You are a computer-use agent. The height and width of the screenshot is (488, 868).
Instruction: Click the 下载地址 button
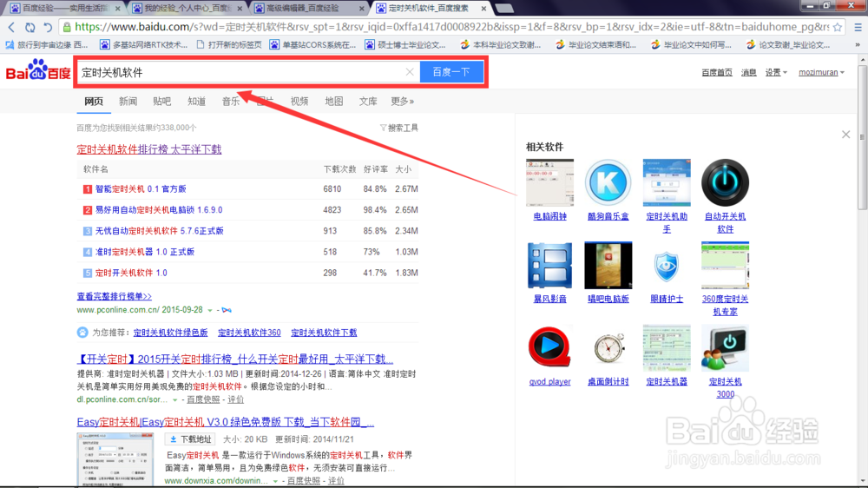coord(190,439)
